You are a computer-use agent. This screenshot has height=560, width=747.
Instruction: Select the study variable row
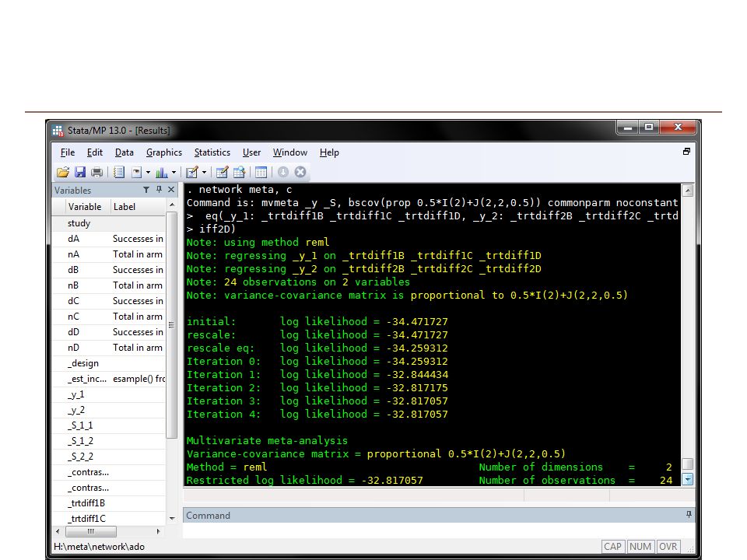tap(109, 223)
